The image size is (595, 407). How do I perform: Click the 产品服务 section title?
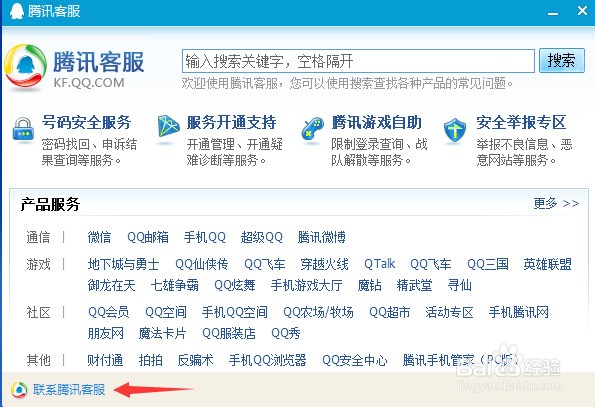tap(50, 204)
